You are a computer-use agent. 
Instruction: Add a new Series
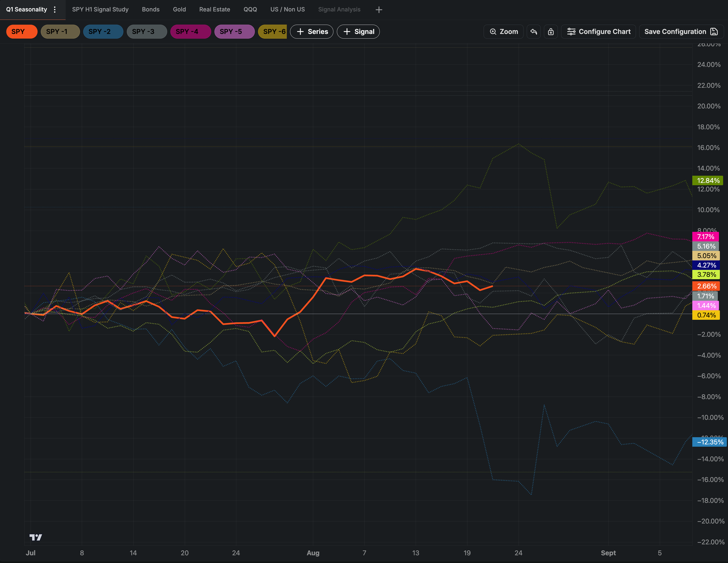(x=312, y=32)
